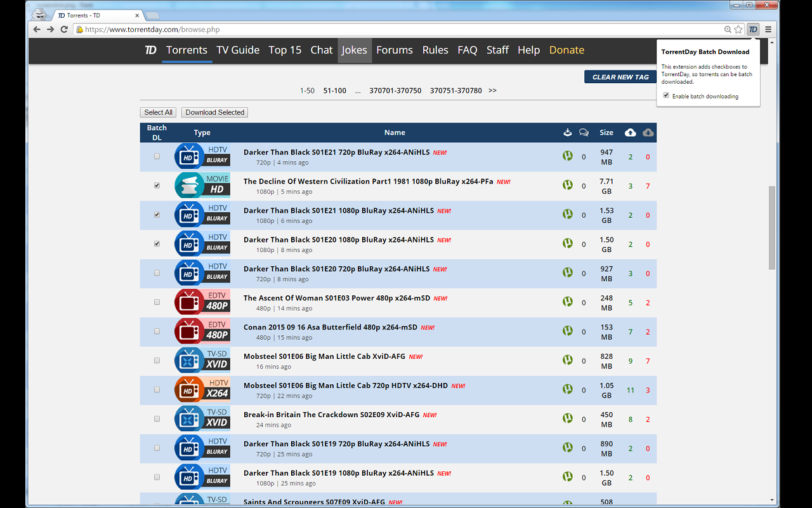Image resolution: width=812 pixels, height=508 pixels.
Task: Open the TV Guide nav item
Action: pos(238,50)
